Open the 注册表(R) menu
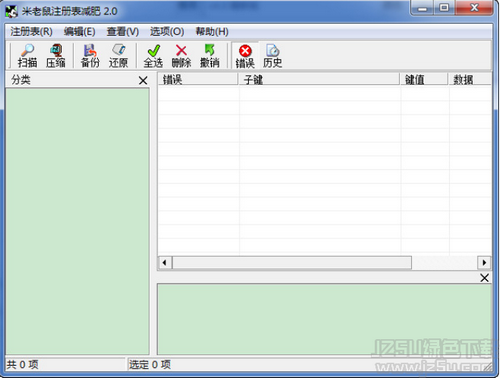 point(31,32)
